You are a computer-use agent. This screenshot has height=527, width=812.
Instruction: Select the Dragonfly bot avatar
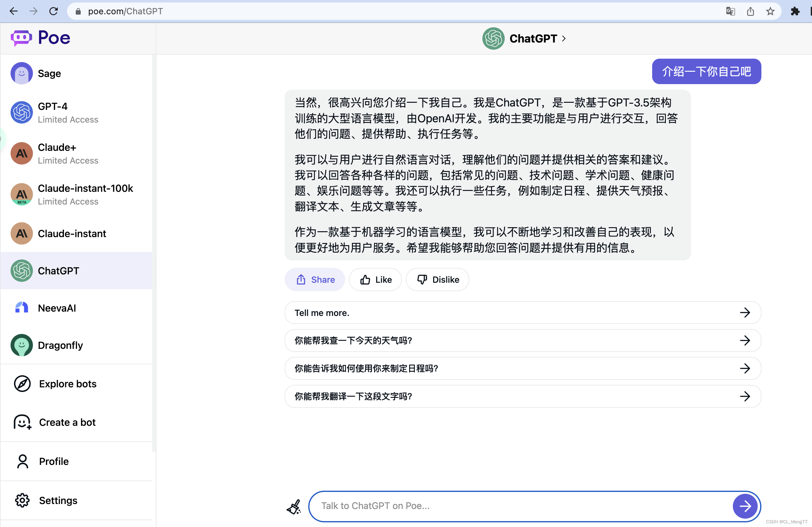21,345
